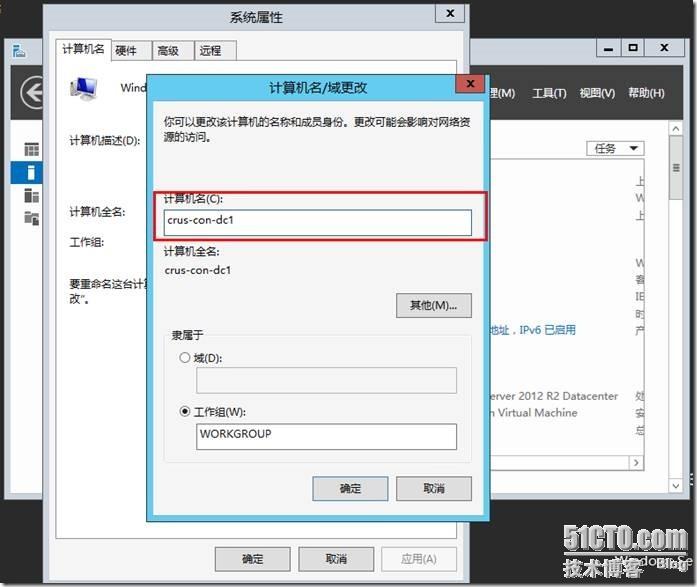697x587 pixels.
Task: Click the Server Manager vertical scrollbar thumb
Action: [676, 168]
